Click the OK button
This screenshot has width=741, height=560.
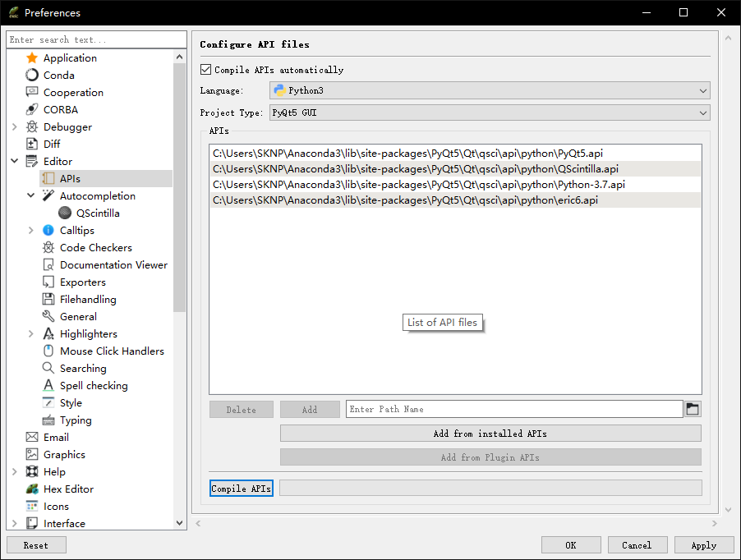[571, 545]
